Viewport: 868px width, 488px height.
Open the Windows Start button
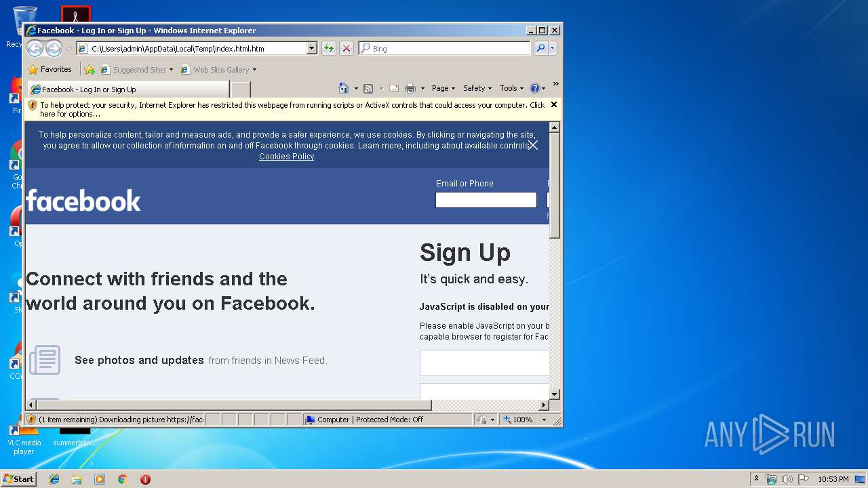click(18, 479)
